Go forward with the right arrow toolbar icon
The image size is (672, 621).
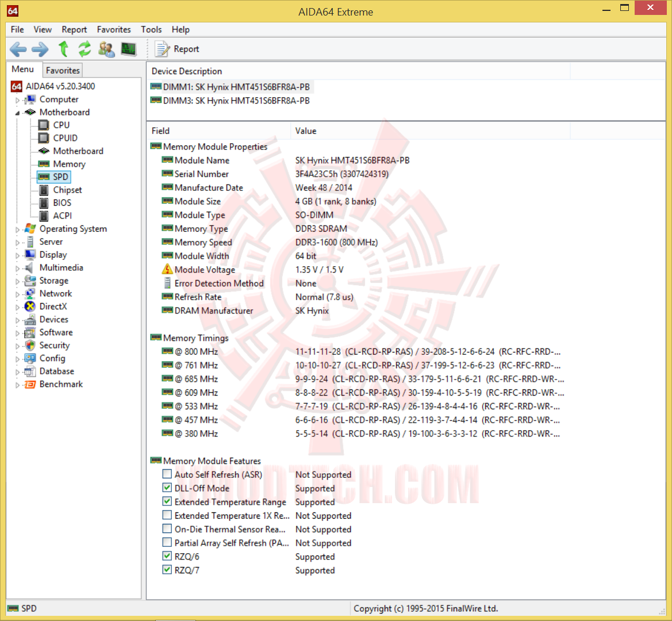click(x=40, y=49)
